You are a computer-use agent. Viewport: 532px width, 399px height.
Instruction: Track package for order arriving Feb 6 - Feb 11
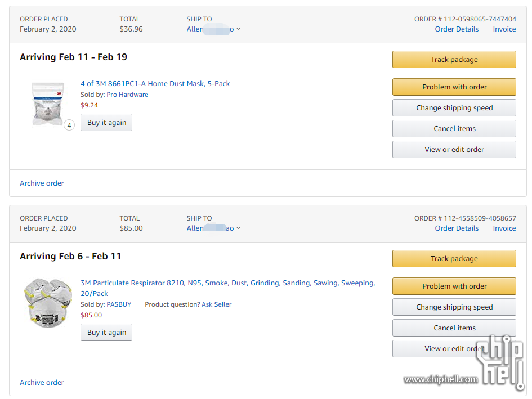(x=454, y=258)
